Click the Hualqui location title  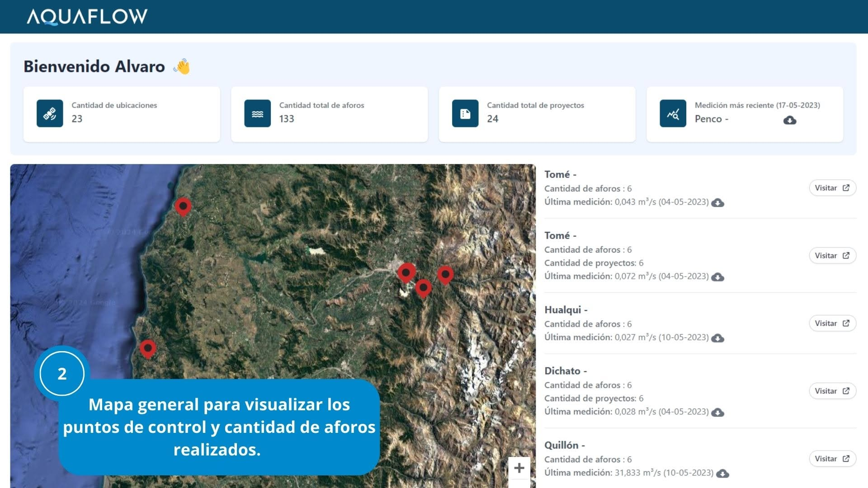point(566,310)
